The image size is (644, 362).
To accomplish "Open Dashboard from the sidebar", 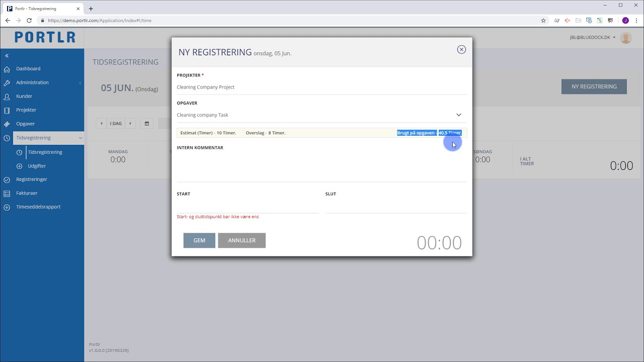I will [28, 69].
